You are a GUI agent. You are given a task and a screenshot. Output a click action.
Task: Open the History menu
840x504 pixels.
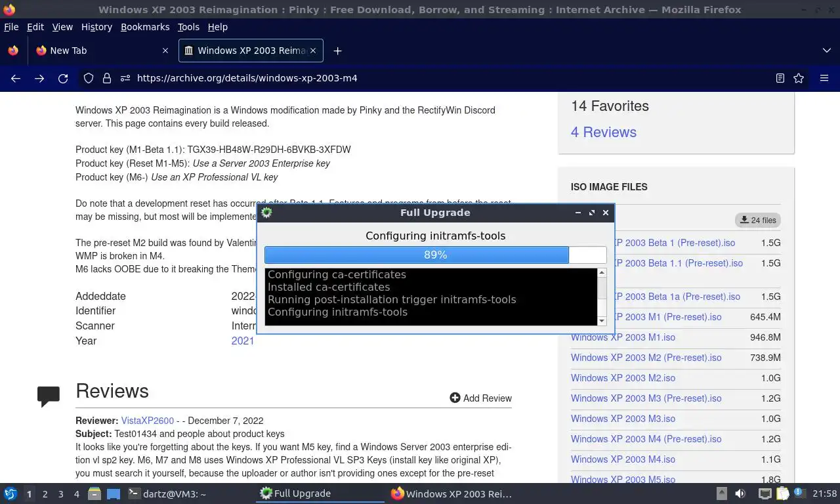pos(96,27)
